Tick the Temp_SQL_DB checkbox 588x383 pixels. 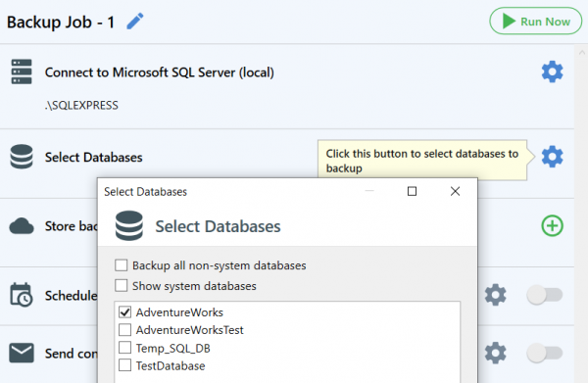click(124, 348)
